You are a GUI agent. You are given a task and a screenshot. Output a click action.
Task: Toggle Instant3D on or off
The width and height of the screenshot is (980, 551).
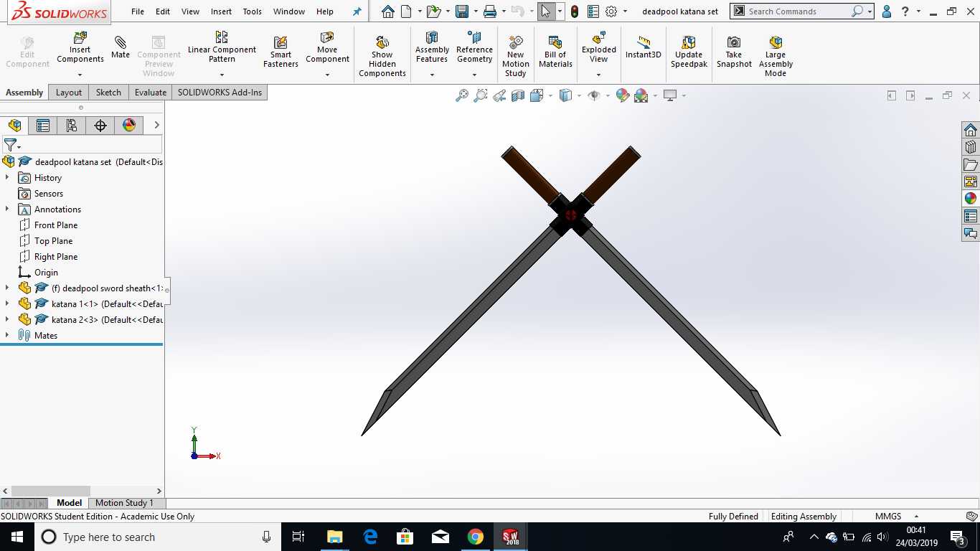[x=644, y=47]
